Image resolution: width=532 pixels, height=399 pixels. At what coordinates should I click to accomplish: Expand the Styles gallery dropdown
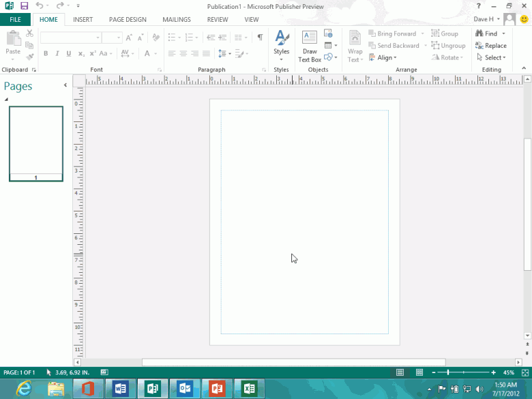pyautogui.click(x=281, y=59)
